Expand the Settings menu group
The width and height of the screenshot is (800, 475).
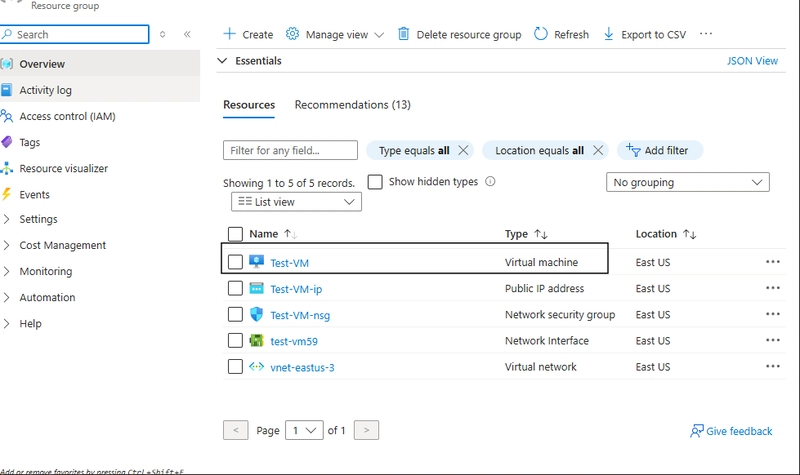click(7, 219)
